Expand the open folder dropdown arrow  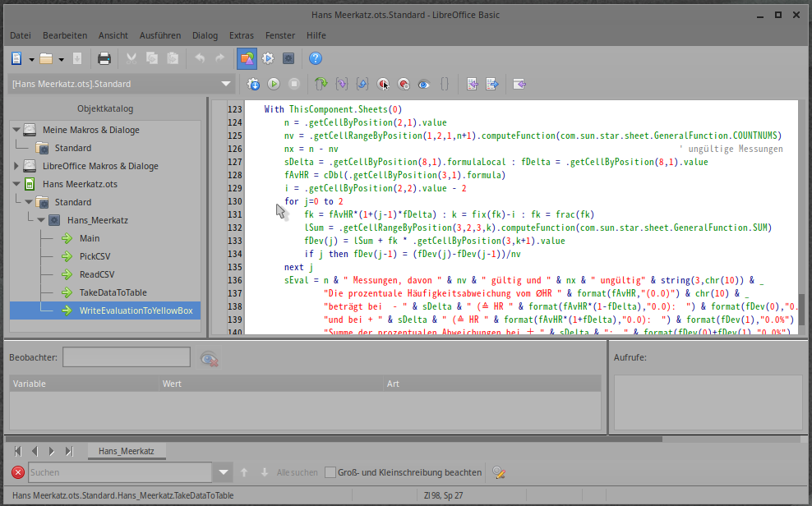pyautogui.click(x=61, y=59)
